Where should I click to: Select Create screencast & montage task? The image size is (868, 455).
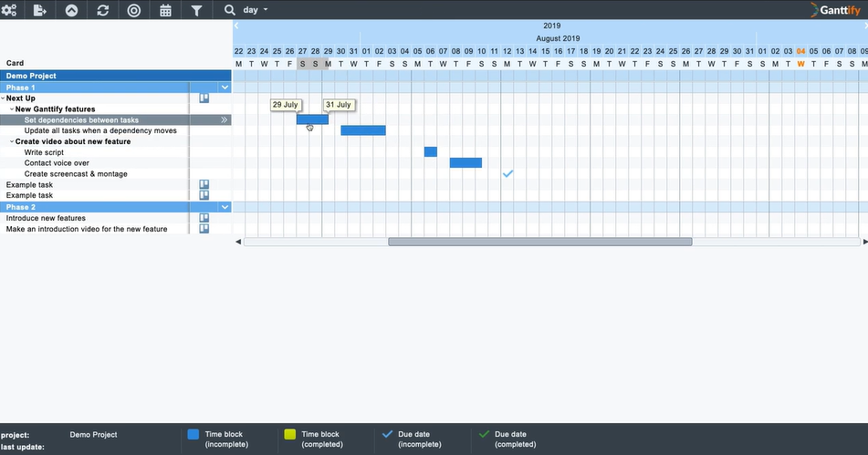pos(76,173)
